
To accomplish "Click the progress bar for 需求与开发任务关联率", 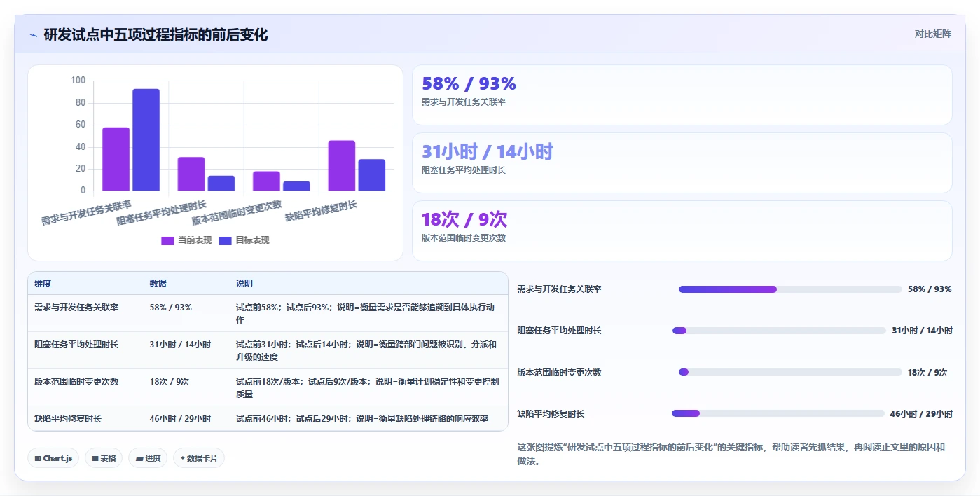I will [x=790, y=289].
